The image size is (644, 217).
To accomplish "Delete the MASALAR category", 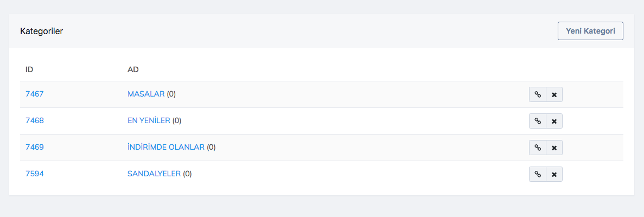I will click(x=554, y=94).
